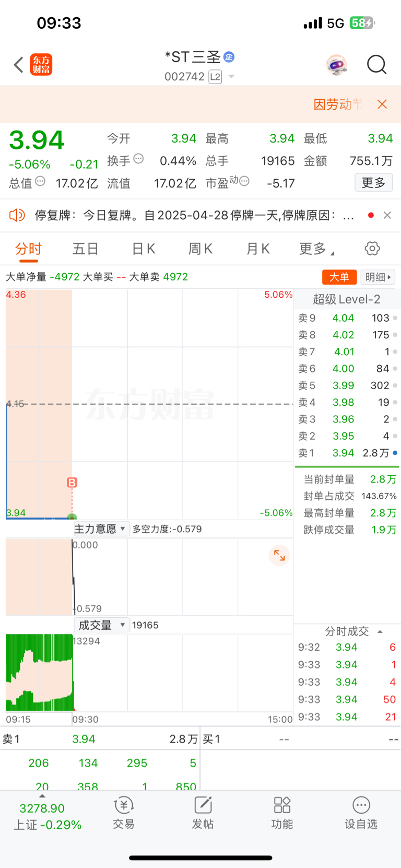401x868 pixels.
Task: Tap the large 3.94 current price
Action: (37, 140)
